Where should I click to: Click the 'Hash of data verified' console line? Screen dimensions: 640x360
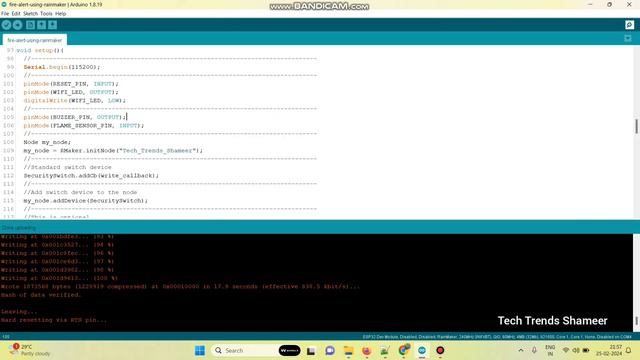(41, 295)
